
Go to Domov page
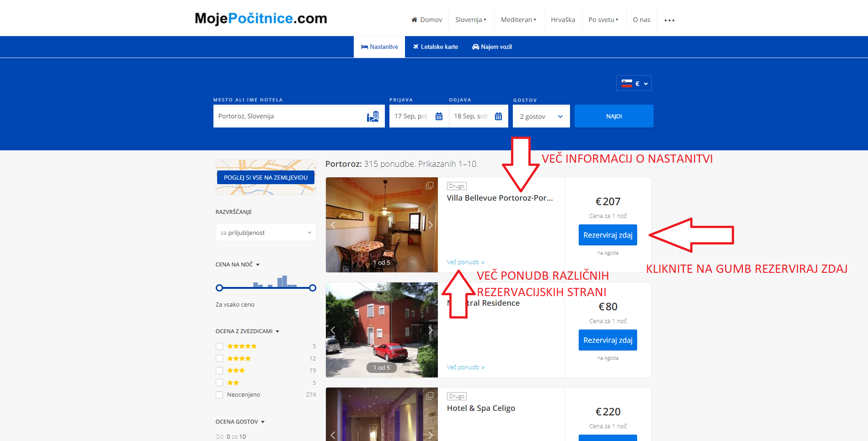pyautogui.click(x=426, y=20)
